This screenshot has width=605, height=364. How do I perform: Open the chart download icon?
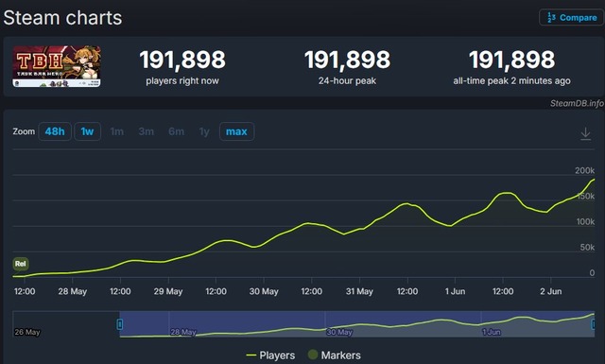585,133
